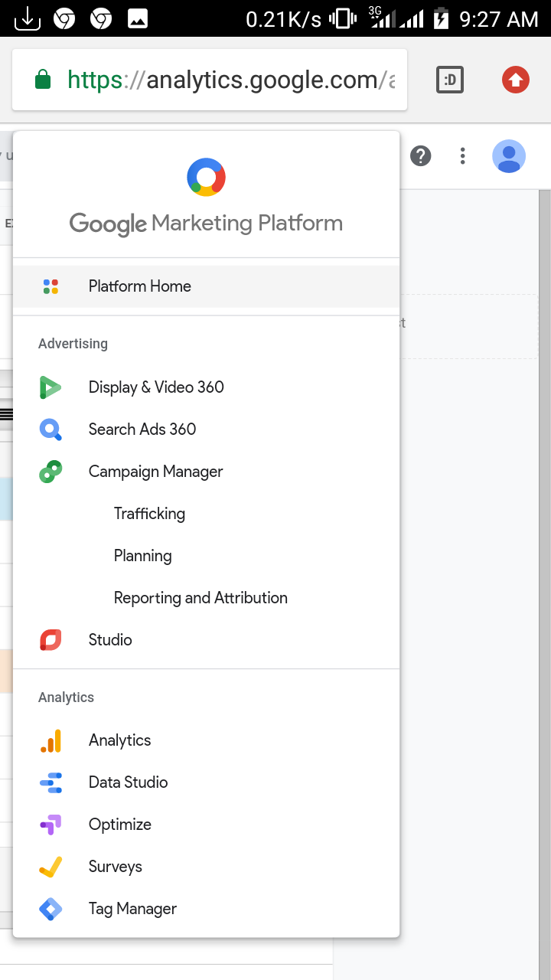Click the analytics.google.com address bar
551x980 pixels.
[x=210, y=80]
